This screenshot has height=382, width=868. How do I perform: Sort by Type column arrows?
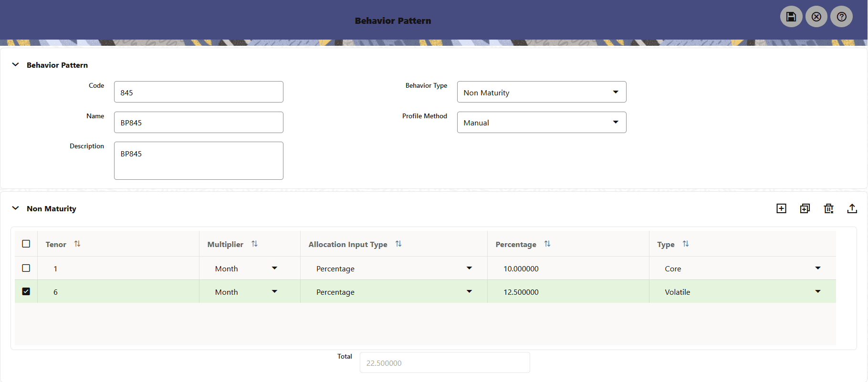[686, 244]
